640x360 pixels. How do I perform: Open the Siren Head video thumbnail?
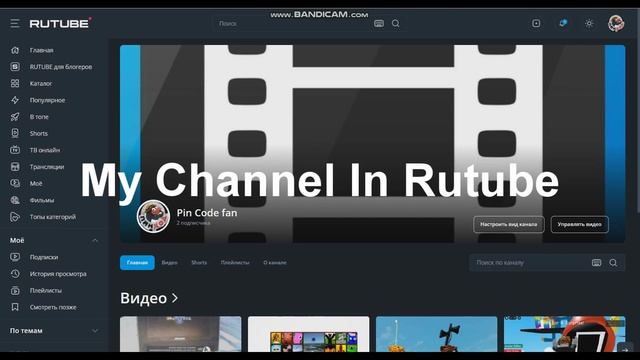[436, 334]
